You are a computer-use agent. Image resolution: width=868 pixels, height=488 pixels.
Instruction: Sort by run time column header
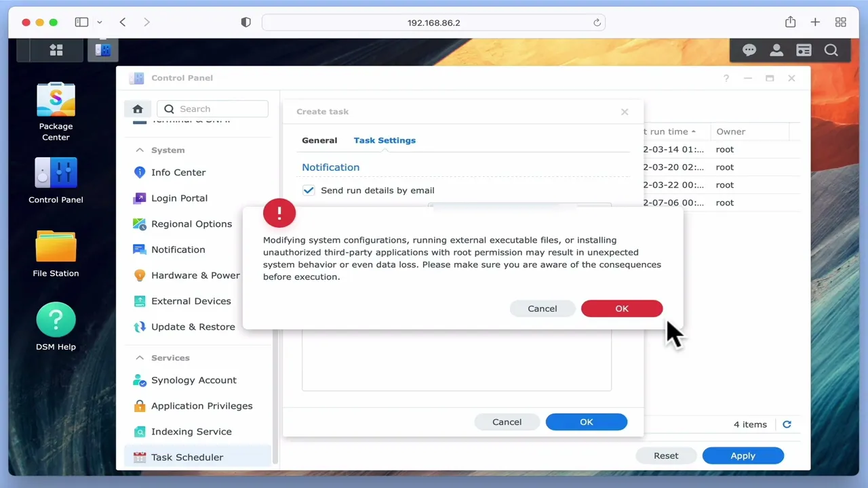[x=669, y=131]
